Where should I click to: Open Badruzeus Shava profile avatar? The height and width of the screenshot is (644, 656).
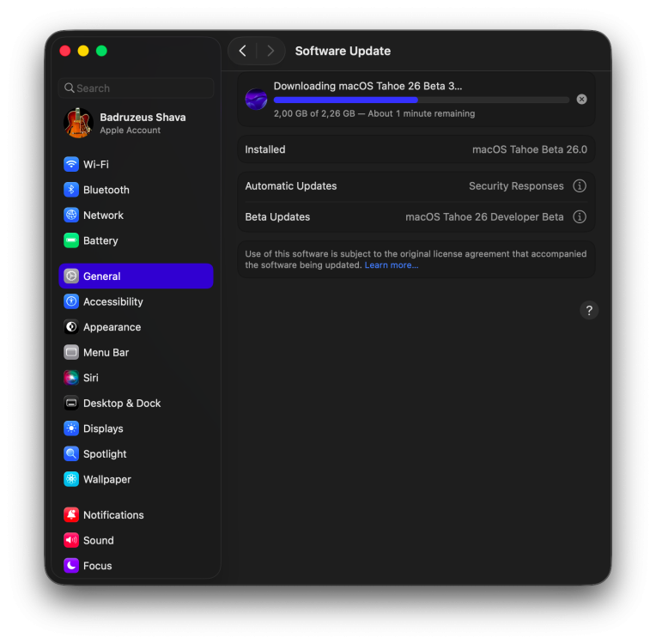pyautogui.click(x=79, y=123)
